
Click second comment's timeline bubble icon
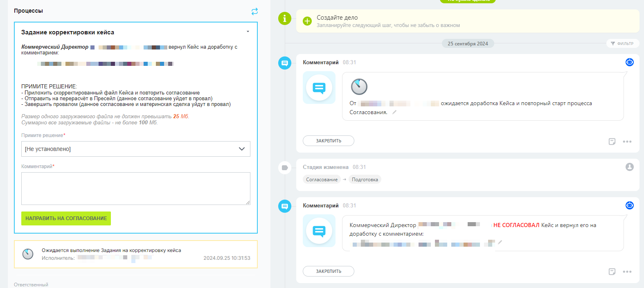[285, 206]
